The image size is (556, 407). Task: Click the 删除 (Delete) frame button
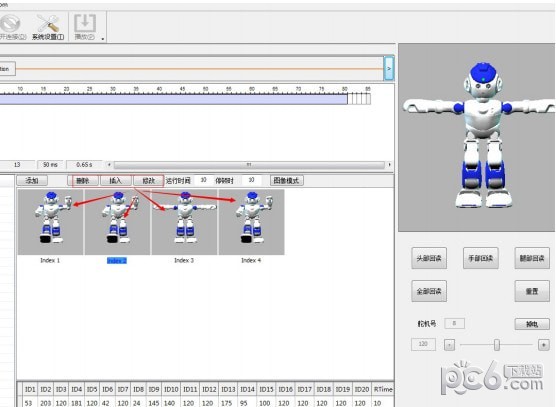pyautogui.click(x=83, y=180)
